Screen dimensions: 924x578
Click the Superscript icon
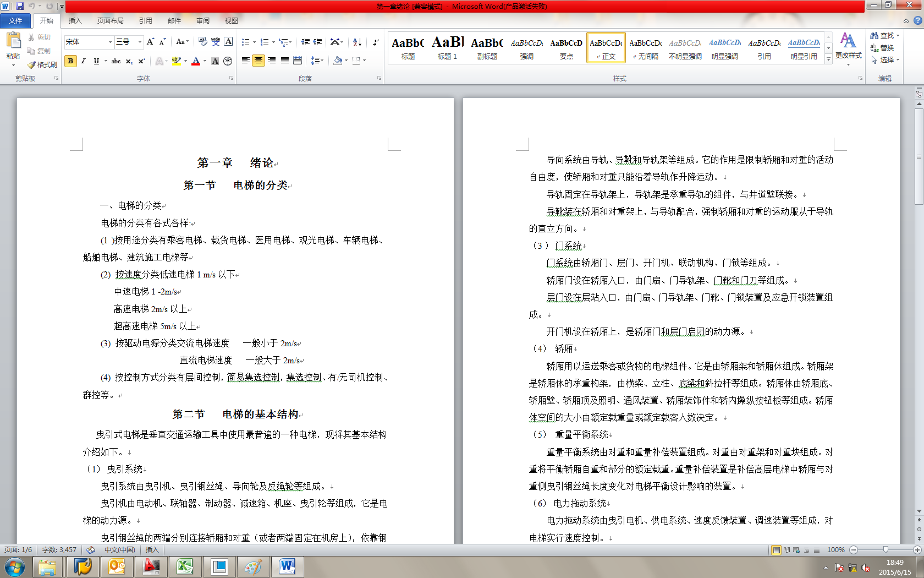(141, 61)
